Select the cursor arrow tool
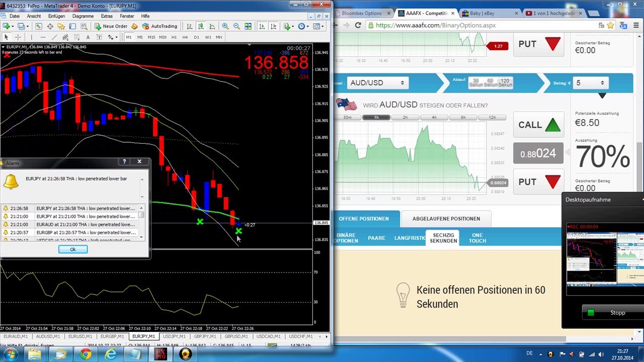The image size is (644, 362). [x=7, y=37]
